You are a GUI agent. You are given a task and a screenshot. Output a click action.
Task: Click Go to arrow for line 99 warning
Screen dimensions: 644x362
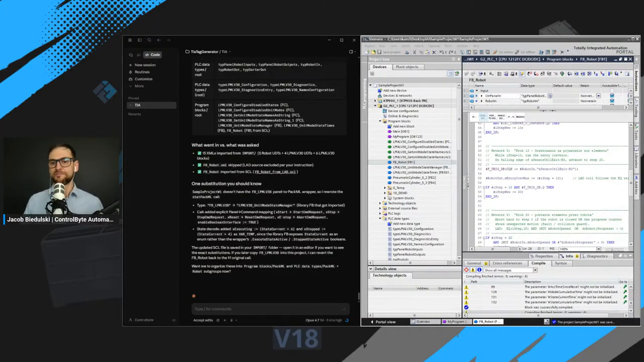pos(625,287)
